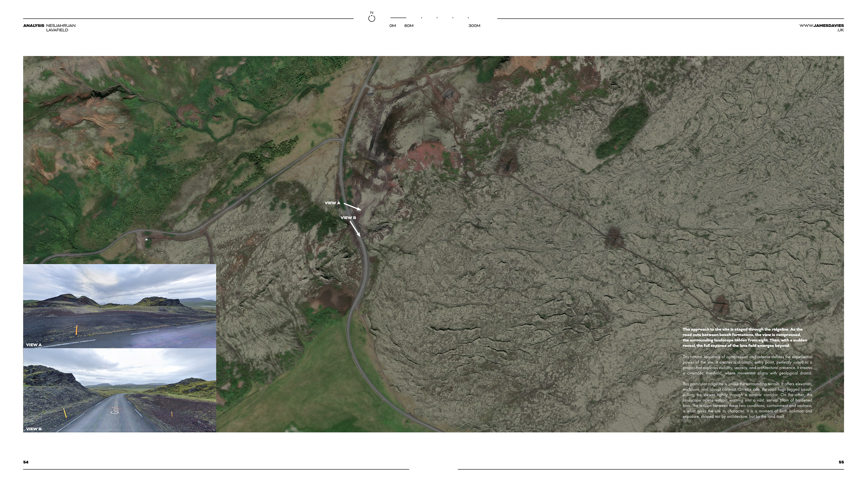This screenshot has width=868, height=488.
Task: Click the View B white arrow on map
Action: click(x=355, y=229)
